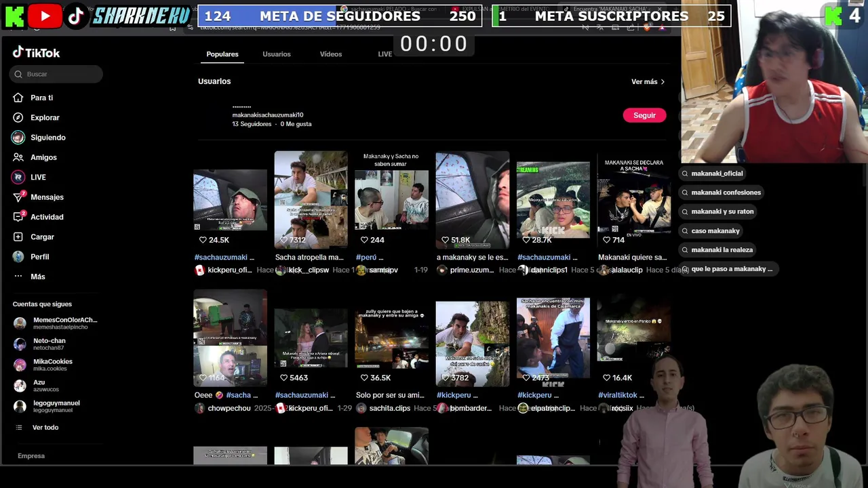Open the Empresa footer link
Image resolution: width=868 pixels, height=488 pixels.
[31, 455]
